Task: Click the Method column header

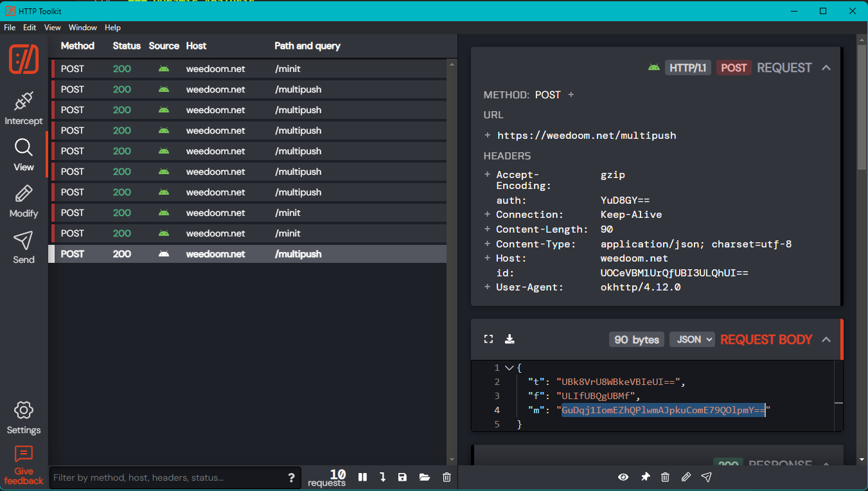Action: click(x=78, y=46)
